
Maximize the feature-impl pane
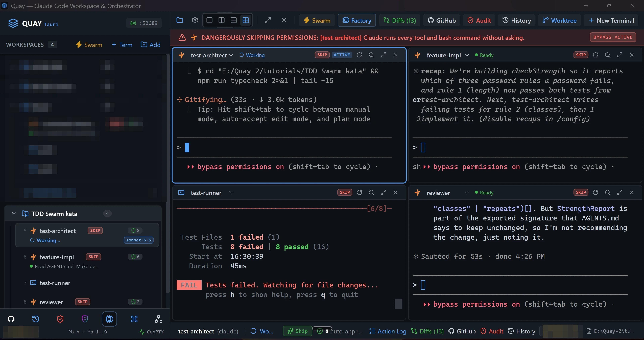pyautogui.click(x=619, y=55)
